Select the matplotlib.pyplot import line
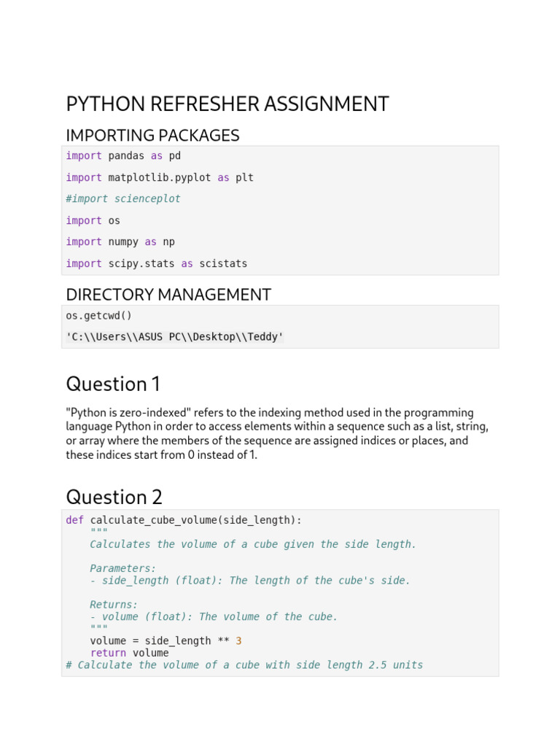560x747 pixels. (160, 177)
